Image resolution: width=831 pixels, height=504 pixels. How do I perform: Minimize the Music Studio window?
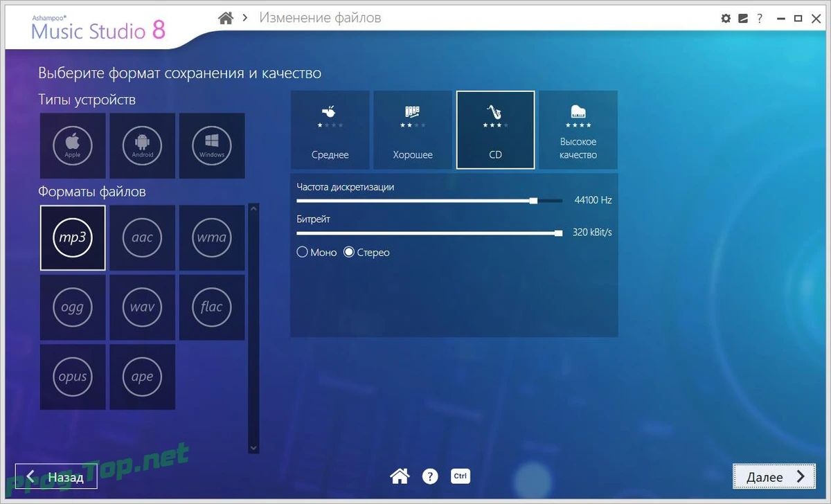[782, 18]
